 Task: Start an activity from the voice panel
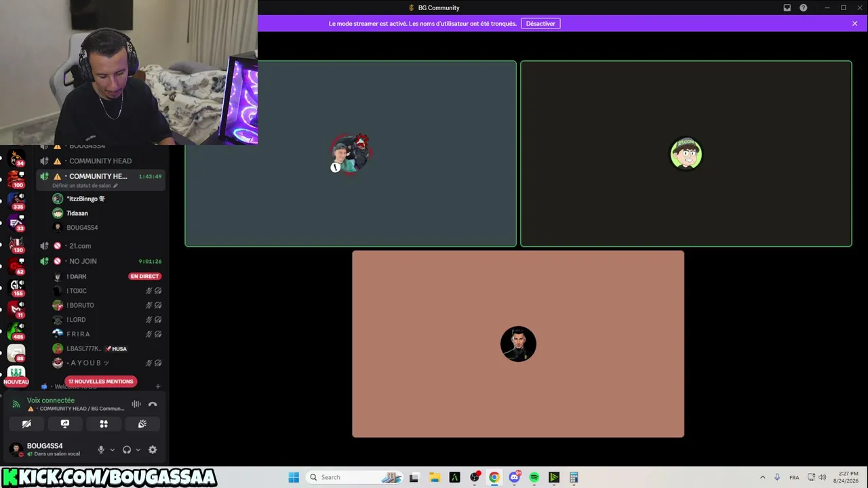104,424
